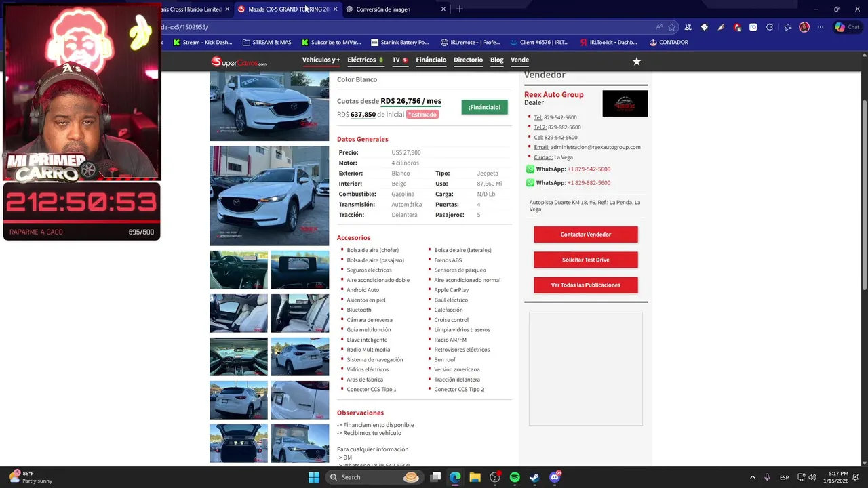Viewport: 868px width, 488px height.
Task: Show hidden system tray icons chevron
Action: [x=752, y=477]
